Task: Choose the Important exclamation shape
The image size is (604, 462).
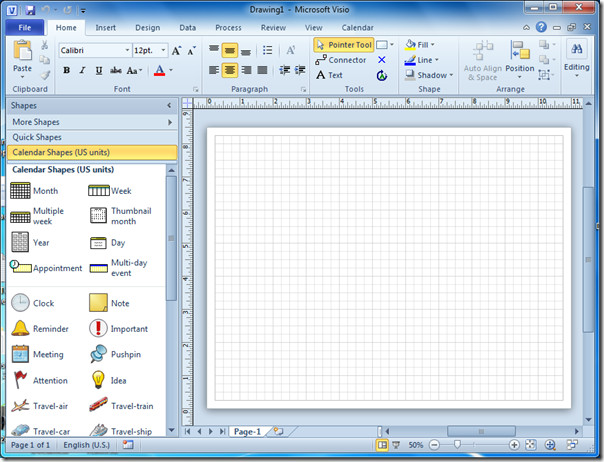Action: (x=118, y=328)
